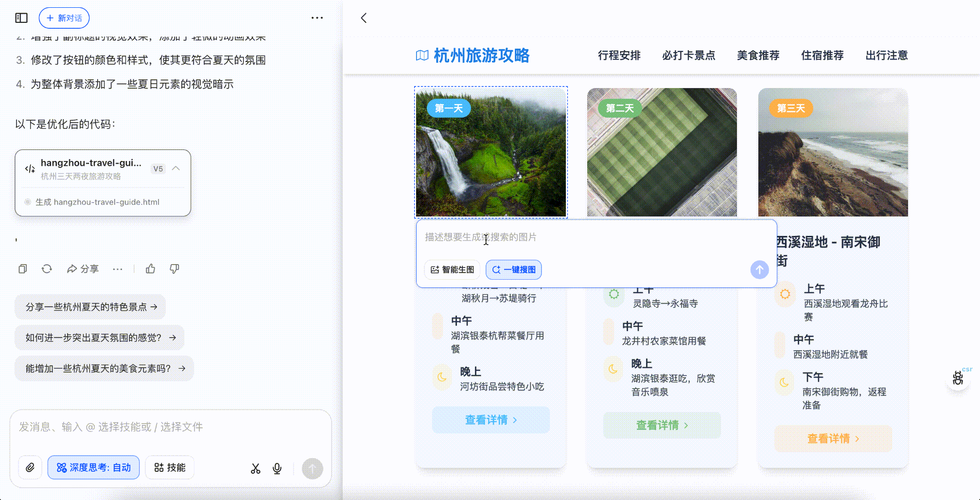Activate the microphone voice input
The image size is (980, 500).
pos(277,468)
